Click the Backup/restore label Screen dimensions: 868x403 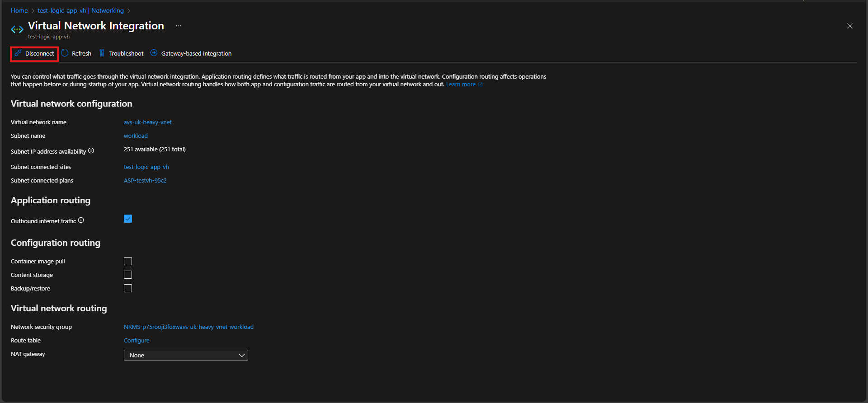point(30,289)
